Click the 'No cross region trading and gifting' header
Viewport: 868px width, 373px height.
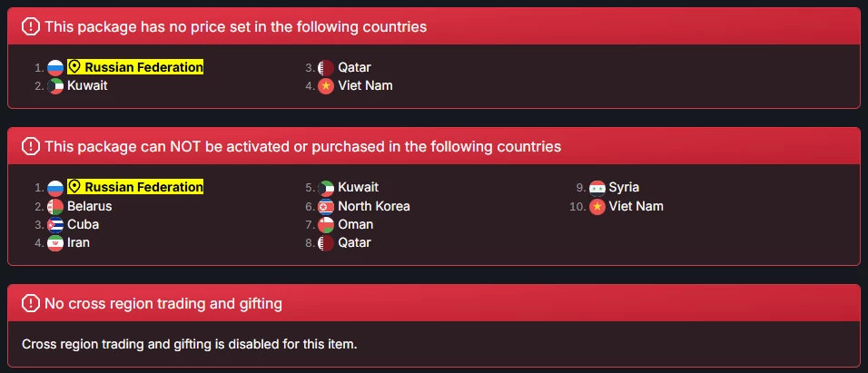[x=163, y=303]
